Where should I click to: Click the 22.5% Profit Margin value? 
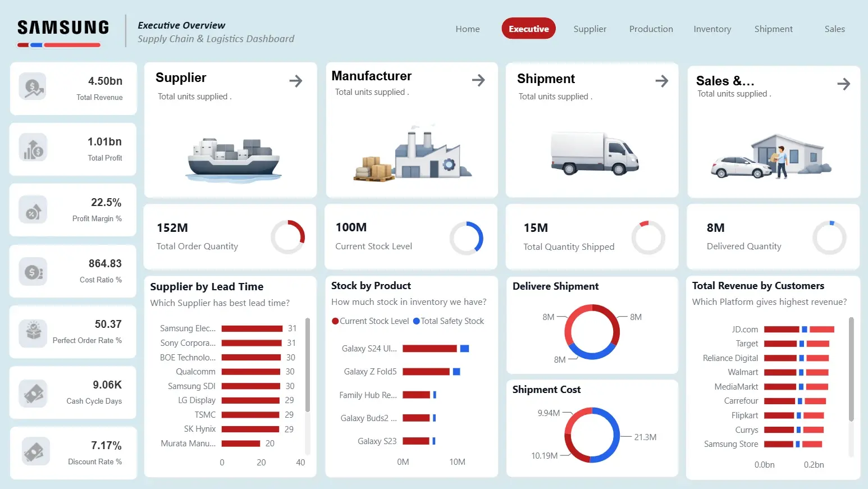pyautogui.click(x=106, y=203)
